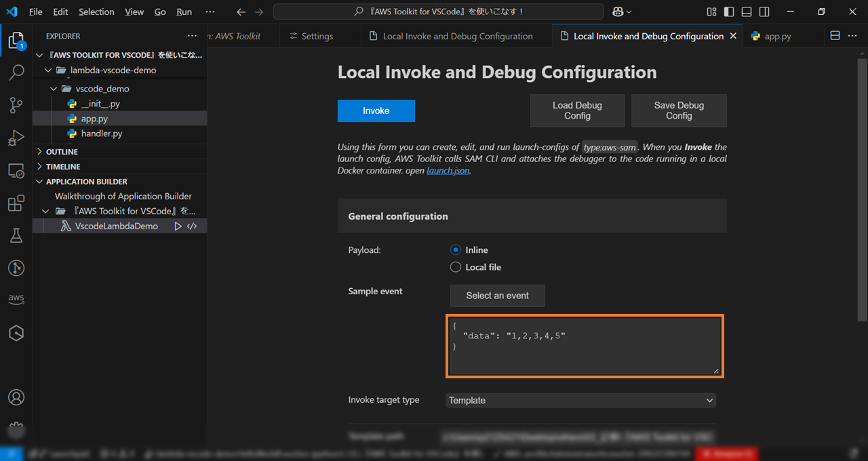Click the Amazon Q status bar item
The height and width of the screenshot is (461, 868).
click(x=726, y=453)
